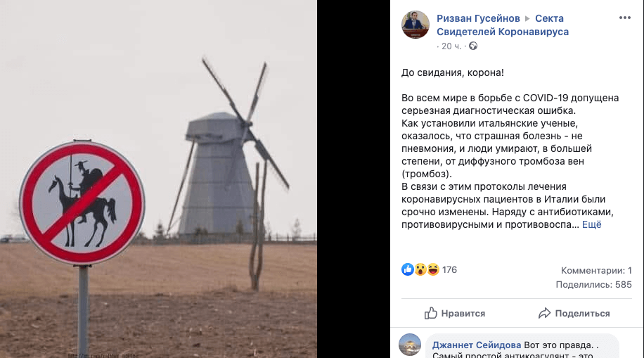Open Джаннет Сейидова commenter avatar
This screenshot has width=644, height=358.
pos(410,345)
